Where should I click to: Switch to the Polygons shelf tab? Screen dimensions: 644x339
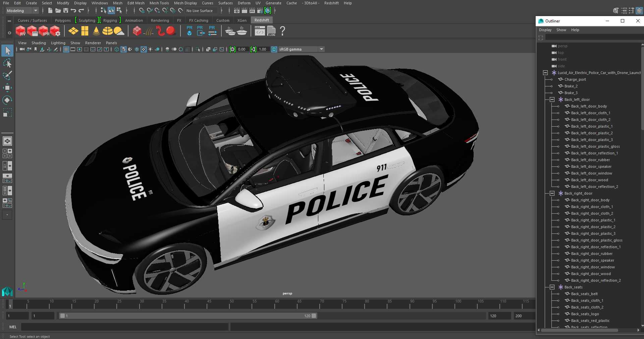click(63, 20)
